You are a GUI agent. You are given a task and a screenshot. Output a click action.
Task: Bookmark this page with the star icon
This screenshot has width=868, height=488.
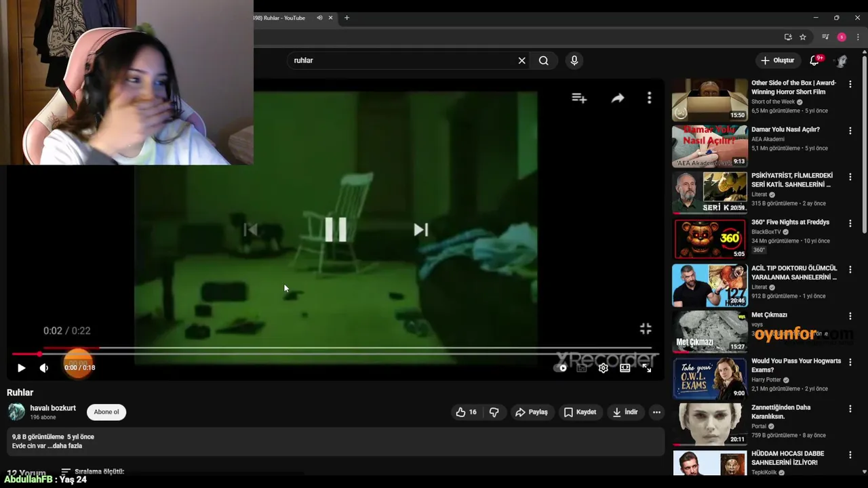(802, 37)
